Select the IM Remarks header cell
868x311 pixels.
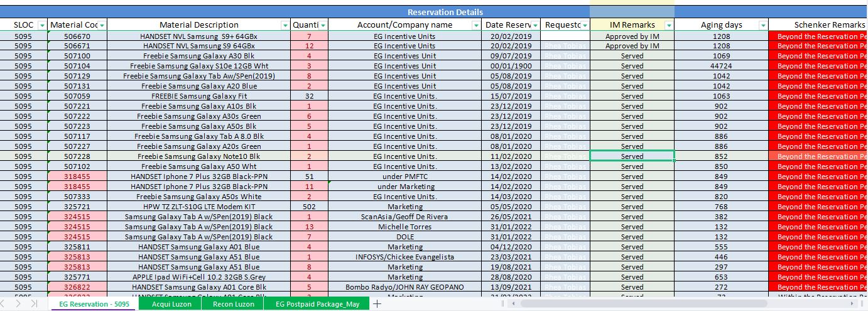(x=632, y=25)
